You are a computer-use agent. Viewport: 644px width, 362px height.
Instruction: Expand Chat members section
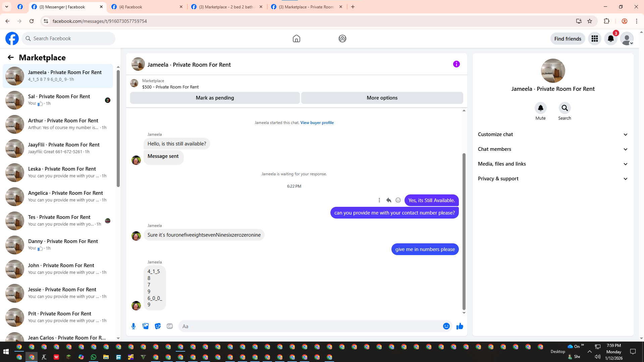[x=552, y=149]
